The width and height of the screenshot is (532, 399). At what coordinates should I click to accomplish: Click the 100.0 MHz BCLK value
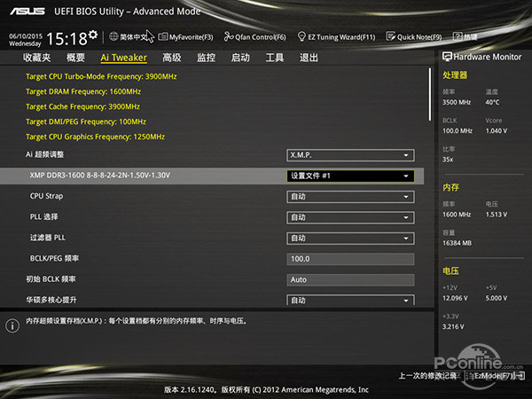click(x=458, y=130)
